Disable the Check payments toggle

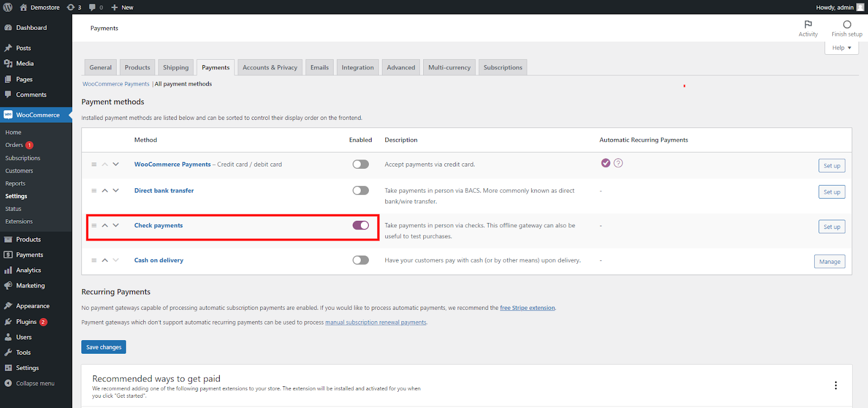pyautogui.click(x=361, y=225)
